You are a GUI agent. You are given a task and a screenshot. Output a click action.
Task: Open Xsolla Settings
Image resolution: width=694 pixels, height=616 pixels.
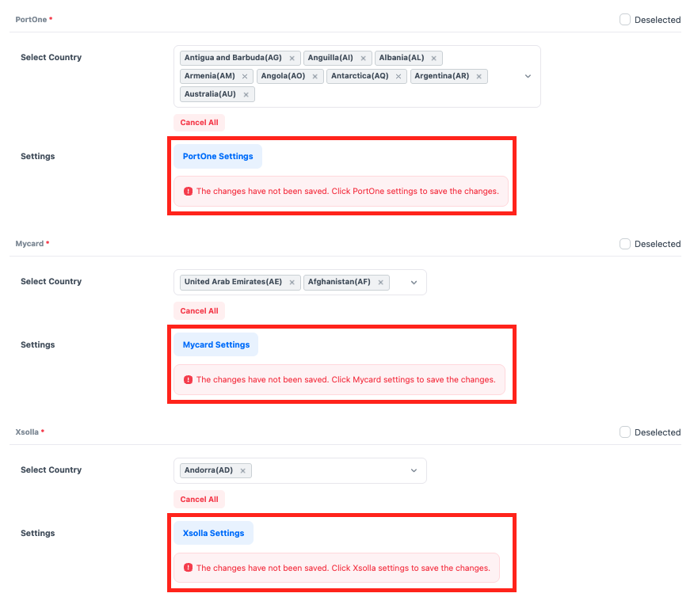pyautogui.click(x=213, y=534)
